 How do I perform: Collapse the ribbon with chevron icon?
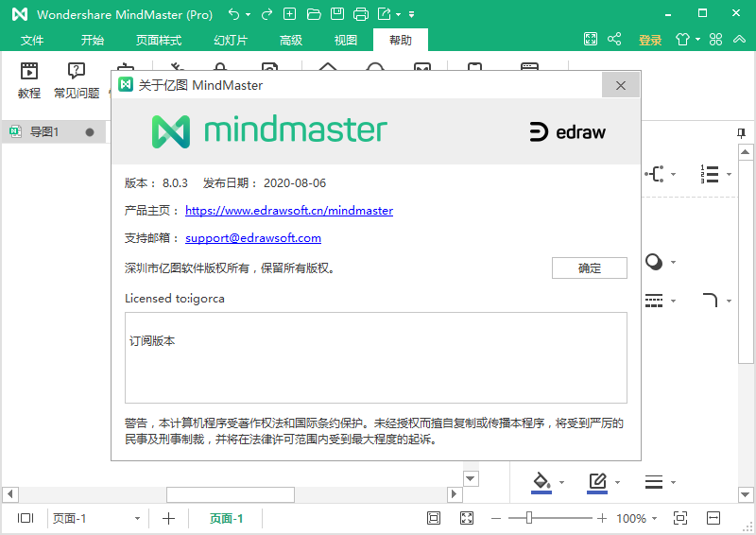coord(740,39)
